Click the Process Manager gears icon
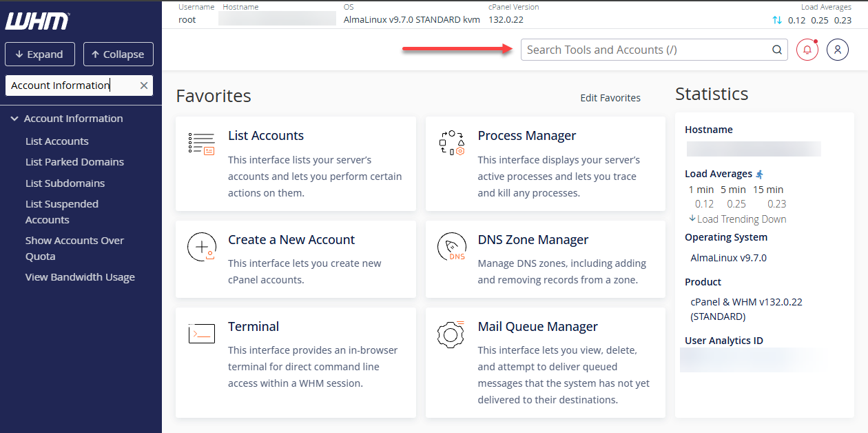Image resolution: width=868 pixels, height=433 pixels. [451, 143]
